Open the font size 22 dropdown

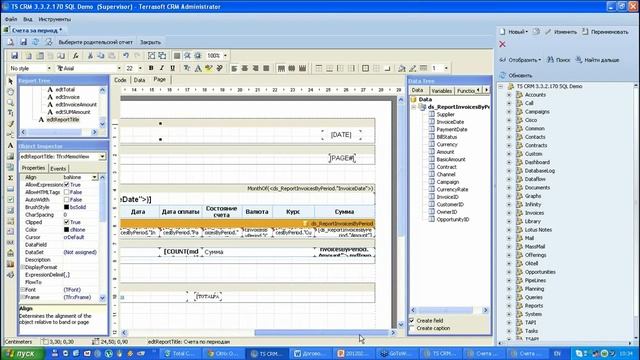(x=140, y=68)
